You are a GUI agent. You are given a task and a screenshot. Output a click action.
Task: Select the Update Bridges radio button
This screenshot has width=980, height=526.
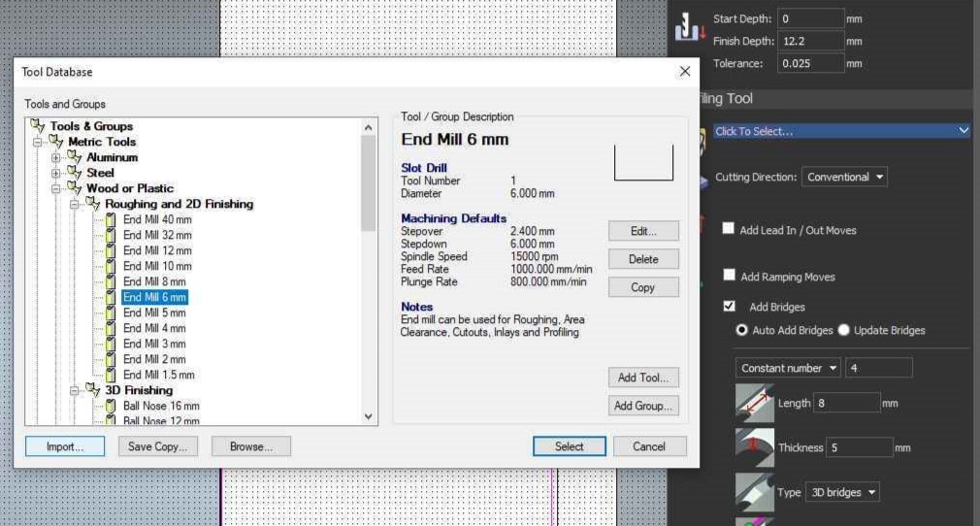pos(844,330)
